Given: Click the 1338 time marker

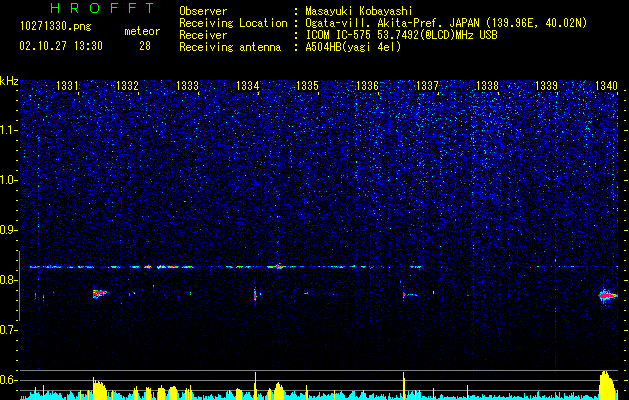Looking at the screenshot, I should [x=487, y=85].
